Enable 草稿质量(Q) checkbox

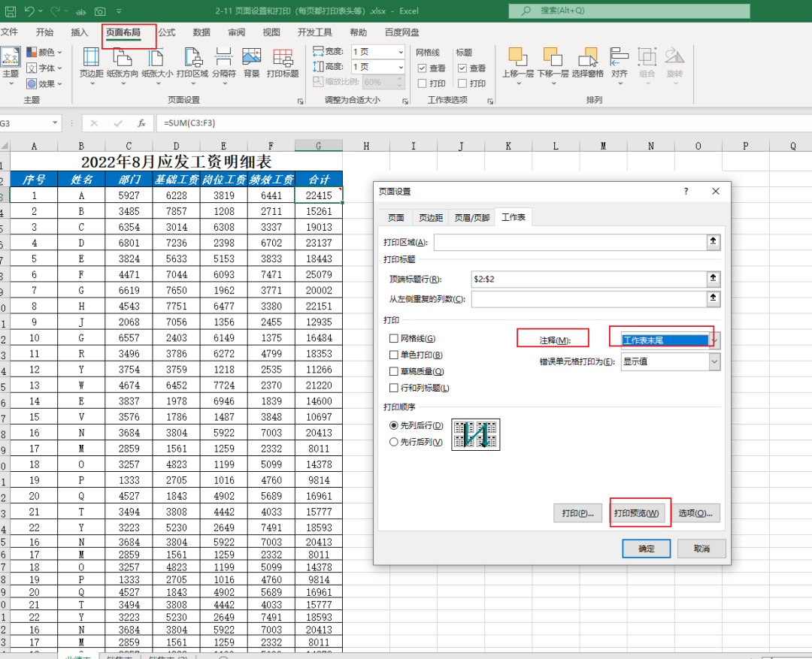(393, 372)
